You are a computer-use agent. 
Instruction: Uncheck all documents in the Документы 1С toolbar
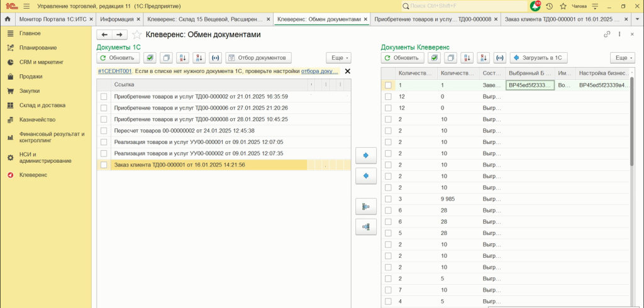[x=166, y=58]
